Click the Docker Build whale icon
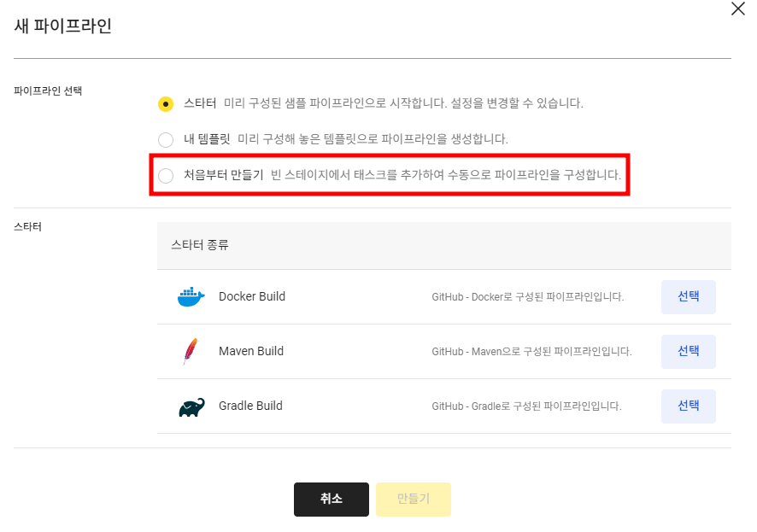Screen dimensions: 757x532 pyautogui.click(x=191, y=296)
